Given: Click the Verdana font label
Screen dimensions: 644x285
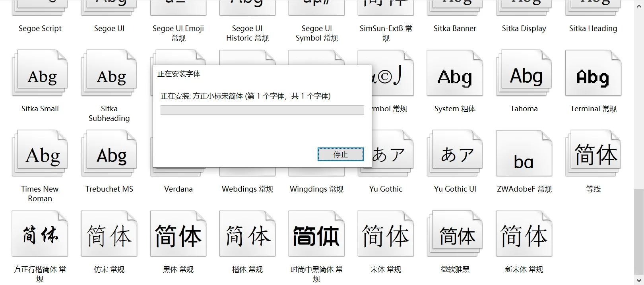Looking at the screenshot, I should click(x=178, y=189).
